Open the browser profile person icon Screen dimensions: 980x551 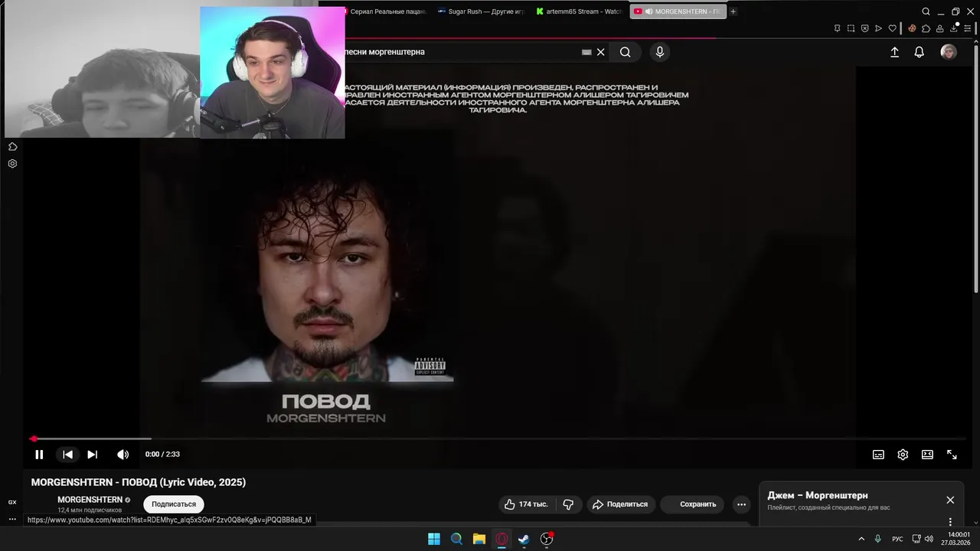click(x=939, y=28)
